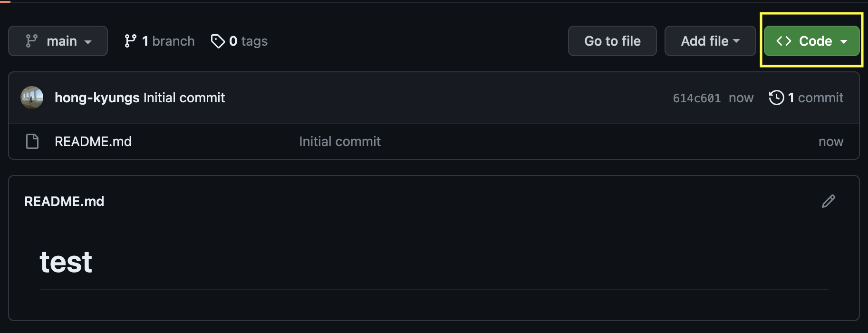Open the 1 branch link
The height and width of the screenshot is (333, 868).
(160, 41)
